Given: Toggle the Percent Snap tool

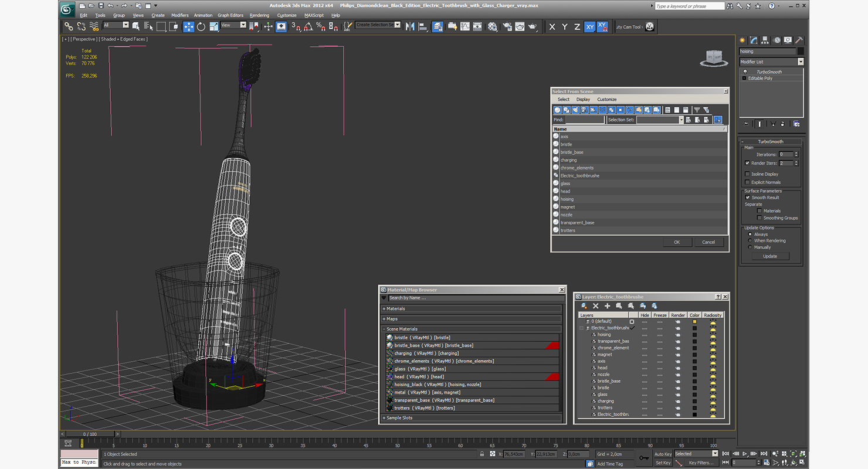Looking at the screenshot, I should (x=321, y=26).
